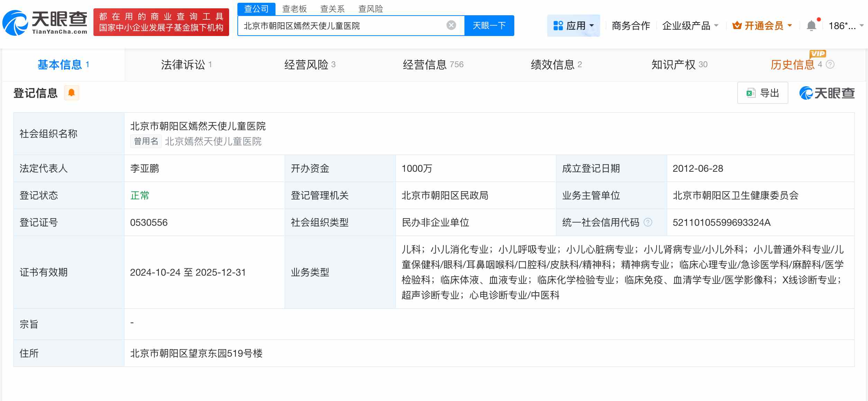The image size is (868, 401).
Task: Open the notification bell at top right
Action: pos(811,25)
